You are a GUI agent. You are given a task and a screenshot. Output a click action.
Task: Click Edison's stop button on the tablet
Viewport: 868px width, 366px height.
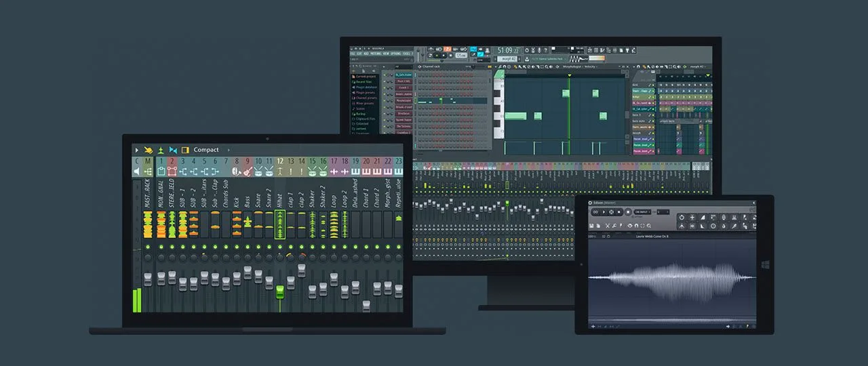point(619,212)
